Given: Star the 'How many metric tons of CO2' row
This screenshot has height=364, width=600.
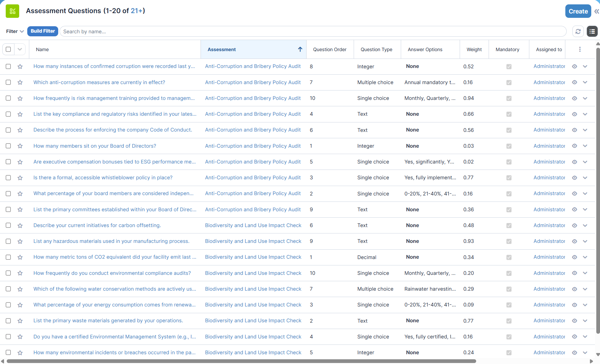Looking at the screenshot, I should 20,257.
